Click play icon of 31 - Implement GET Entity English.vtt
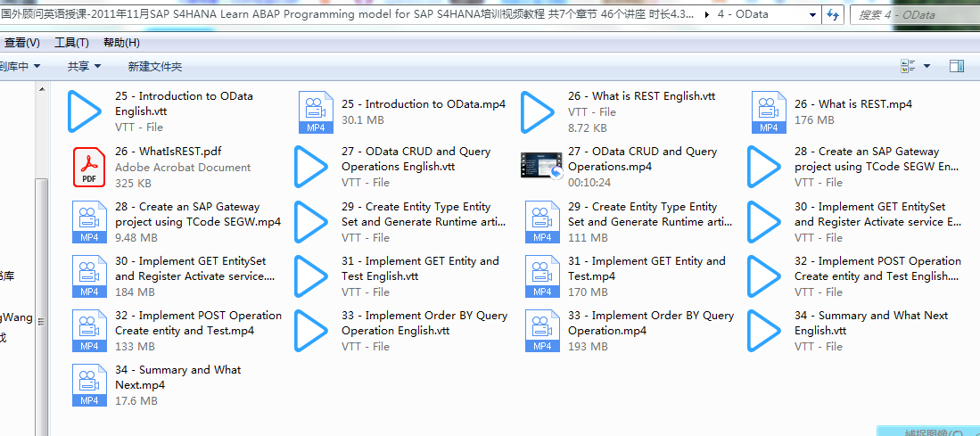This screenshot has height=436, width=980. tap(310, 276)
